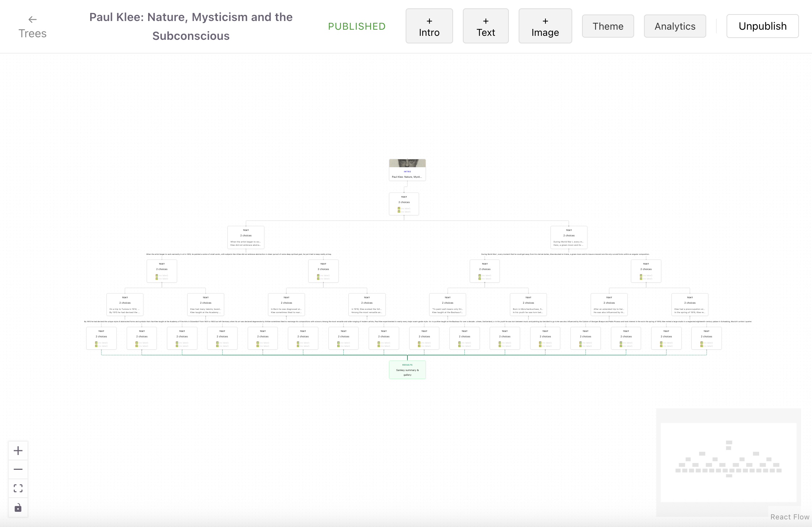Image resolution: width=812 pixels, height=527 pixels.
Task: Add a new Intro node
Action: point(429,26)
